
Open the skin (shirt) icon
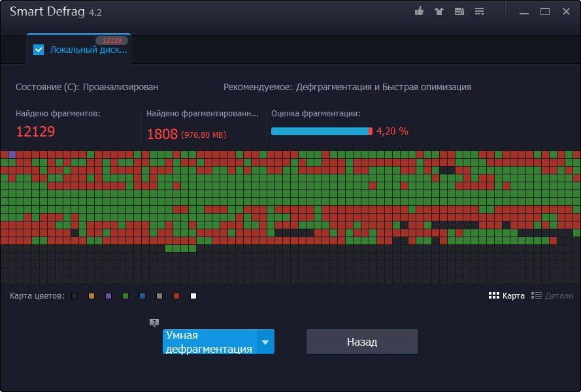[439, 12]
